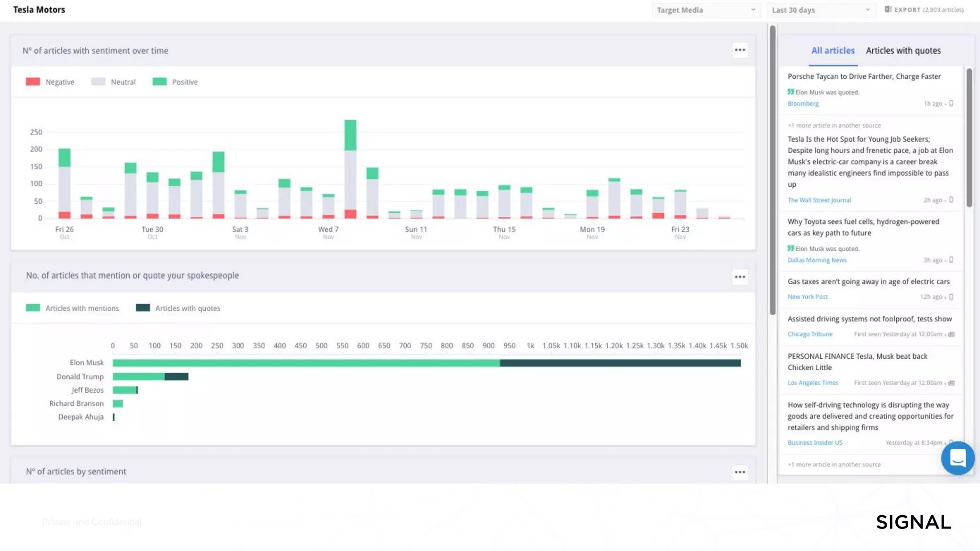980x551 pixels.
Task: Click the newspaper icon on Chicago Tribune article
Action: [x=951, y=334]
